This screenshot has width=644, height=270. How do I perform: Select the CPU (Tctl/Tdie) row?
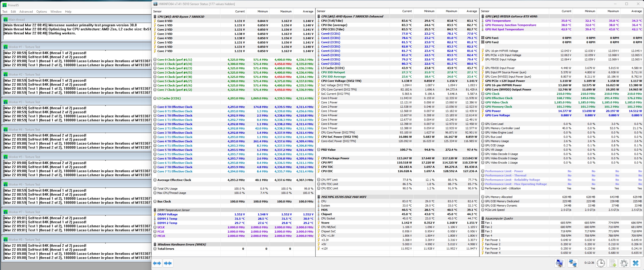[397, 21]
